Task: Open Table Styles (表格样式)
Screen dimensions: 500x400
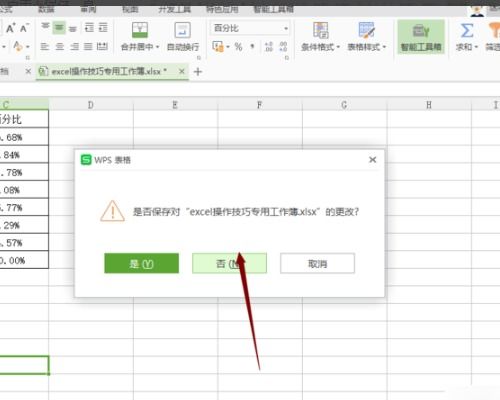Action: (366, 37)
